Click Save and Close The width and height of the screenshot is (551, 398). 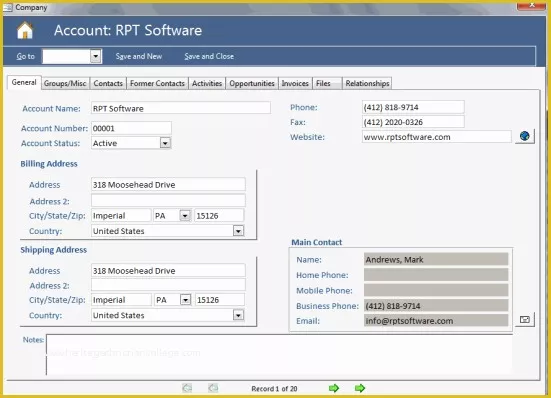point(209,56)
